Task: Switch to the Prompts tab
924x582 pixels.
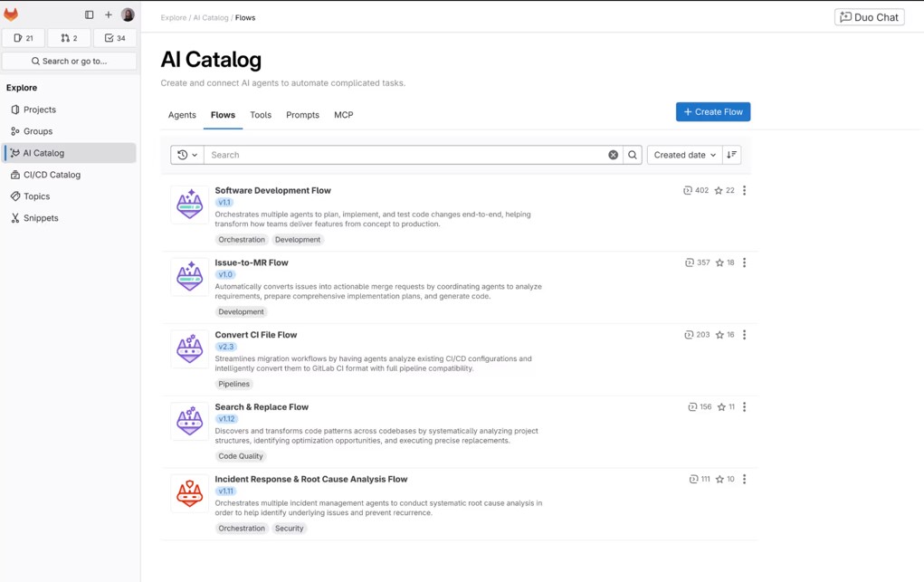Action: [302, 115]
